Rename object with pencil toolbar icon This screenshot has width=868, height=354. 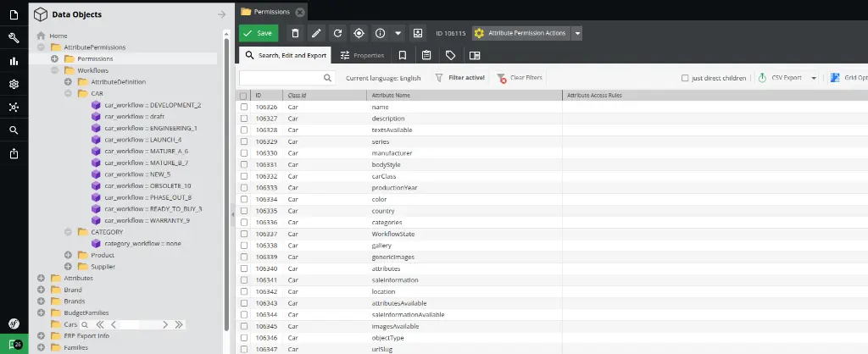tap(316, 33)
